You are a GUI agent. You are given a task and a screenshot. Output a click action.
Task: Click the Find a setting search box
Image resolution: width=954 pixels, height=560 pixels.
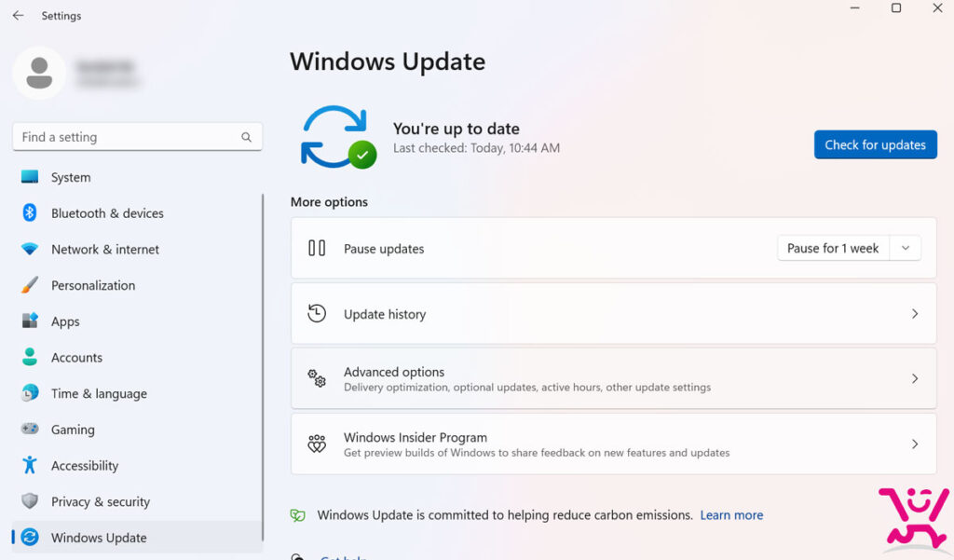[x=137, y=137]
